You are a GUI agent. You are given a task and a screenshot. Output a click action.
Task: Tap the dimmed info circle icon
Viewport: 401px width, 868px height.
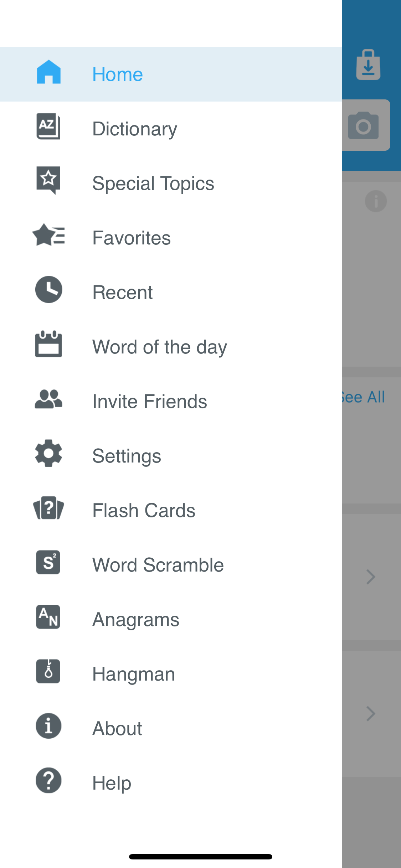[376, 201]
